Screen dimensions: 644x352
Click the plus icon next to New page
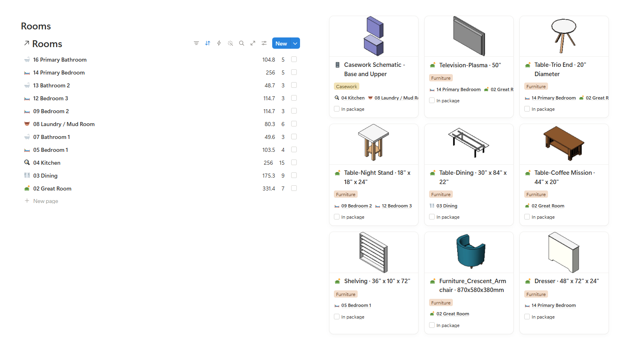27,201
